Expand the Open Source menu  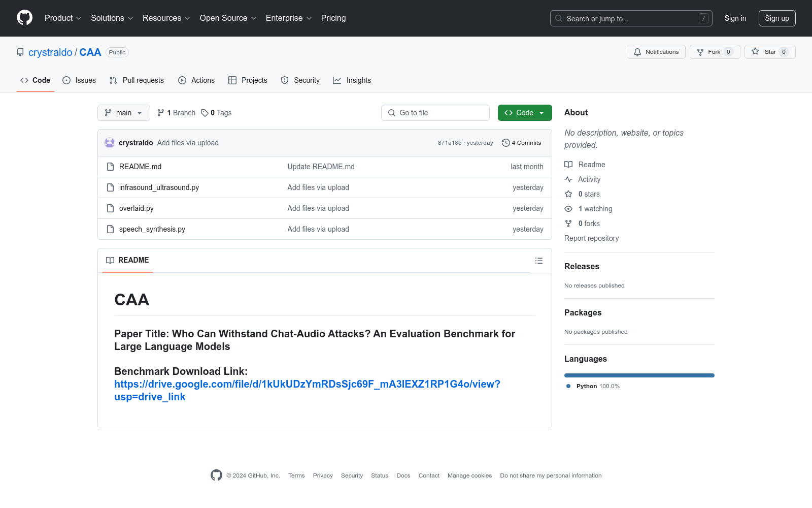(x=228, y=18)
